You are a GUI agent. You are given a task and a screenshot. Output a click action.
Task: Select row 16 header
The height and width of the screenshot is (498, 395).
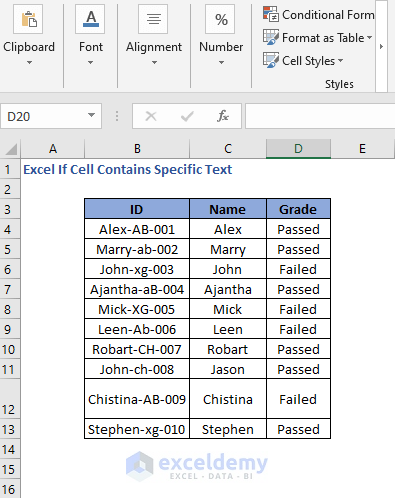point(10,489)
